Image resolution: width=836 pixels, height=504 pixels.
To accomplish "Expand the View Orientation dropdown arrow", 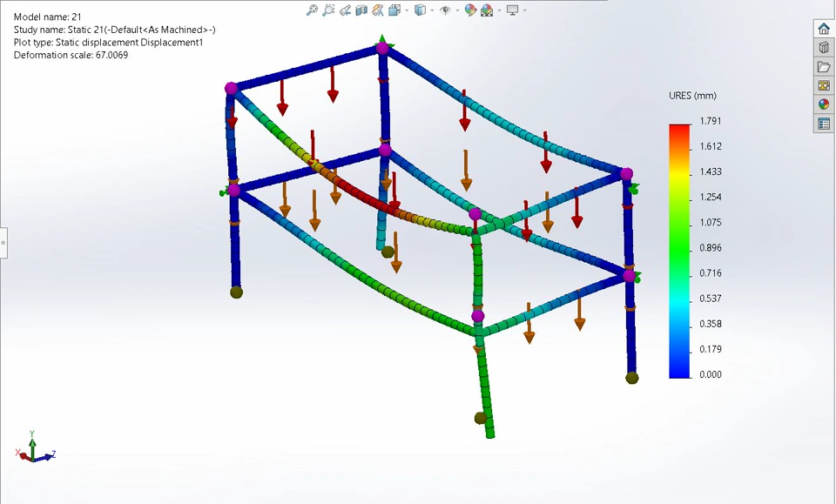I will [x=407, y=10].
